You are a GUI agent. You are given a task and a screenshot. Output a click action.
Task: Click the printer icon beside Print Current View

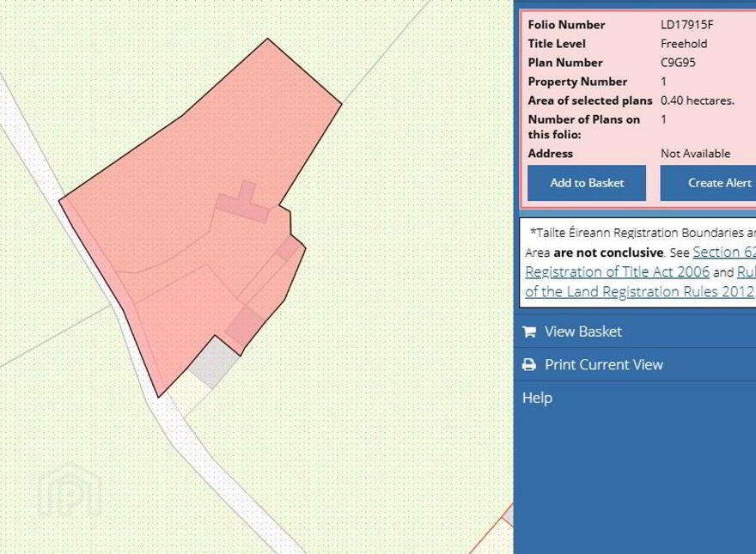click(x=529, y=364)
